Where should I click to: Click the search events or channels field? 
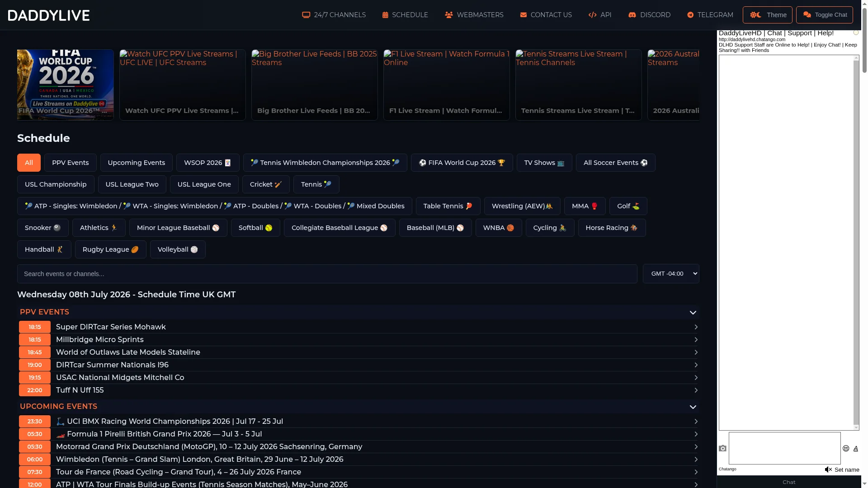327,274
